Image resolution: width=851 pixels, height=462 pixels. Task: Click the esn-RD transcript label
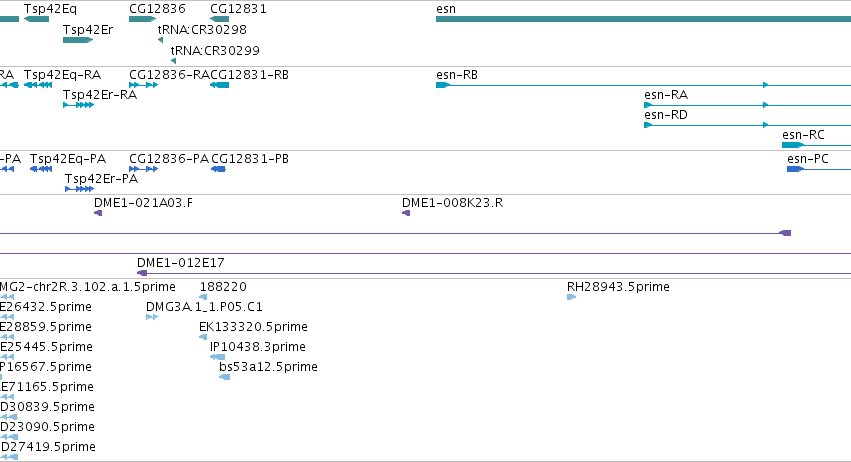[x=666, y=115]
